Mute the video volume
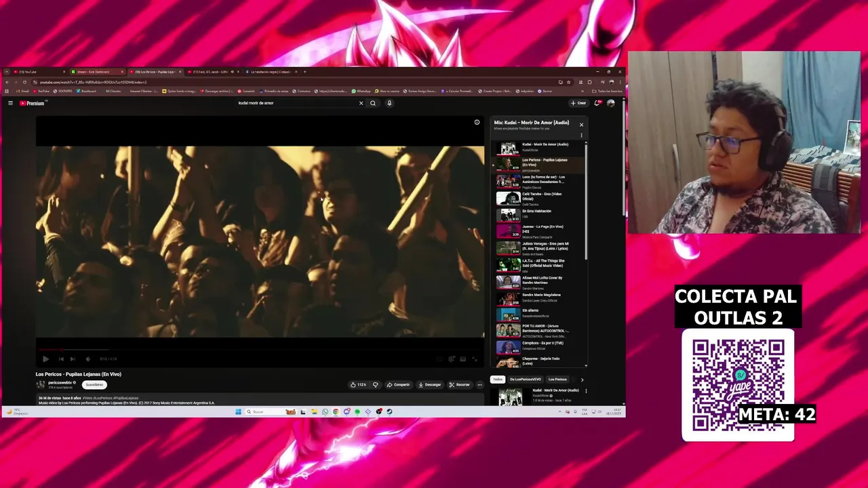Image resolution: width=868 pixels, height=488 pixels. [87, 359]
